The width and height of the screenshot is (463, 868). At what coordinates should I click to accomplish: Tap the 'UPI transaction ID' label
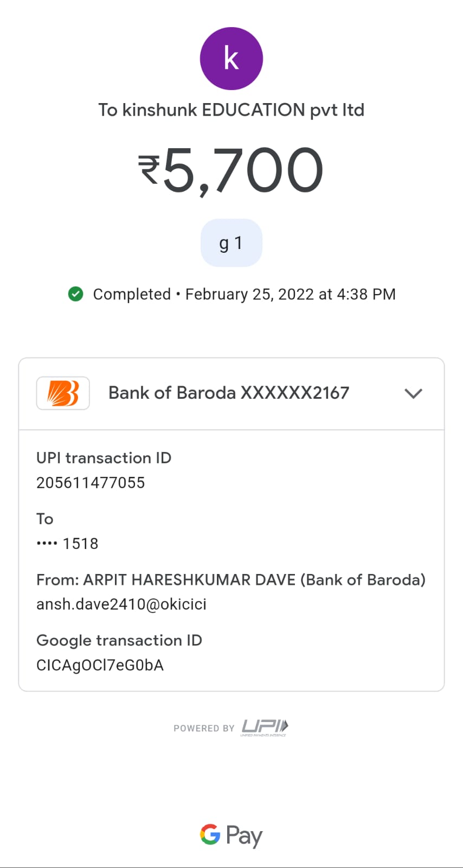(104, 458)
